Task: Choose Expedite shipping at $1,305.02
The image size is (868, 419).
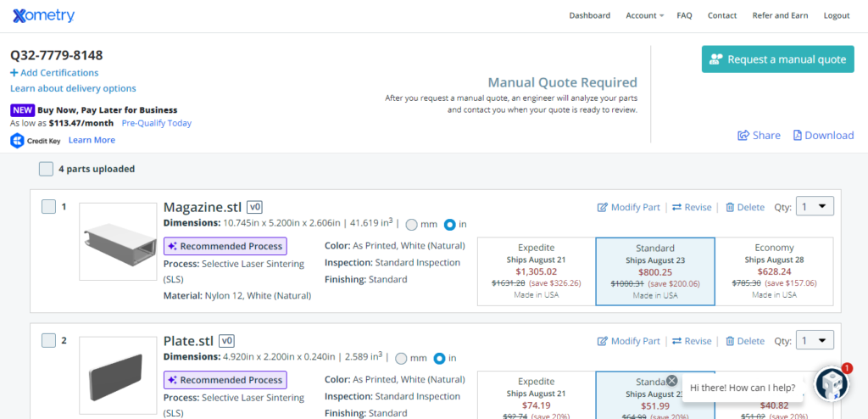Action: tap(537, 271)
